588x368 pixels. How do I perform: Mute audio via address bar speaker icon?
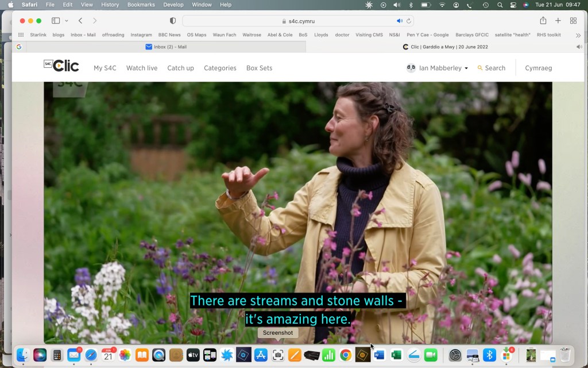coord(400,21)
